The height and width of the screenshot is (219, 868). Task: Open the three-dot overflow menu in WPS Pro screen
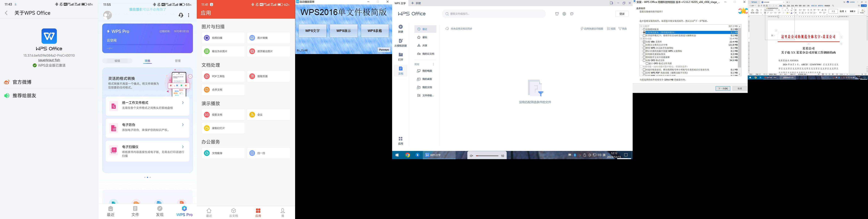[x=189, y=15]
